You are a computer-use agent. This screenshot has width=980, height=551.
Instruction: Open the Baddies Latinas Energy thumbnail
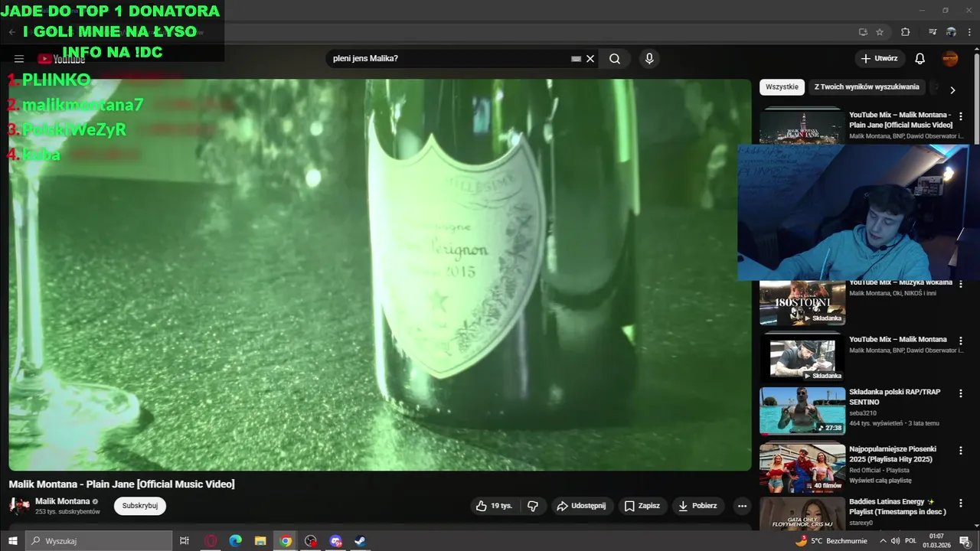click(802, 514)
